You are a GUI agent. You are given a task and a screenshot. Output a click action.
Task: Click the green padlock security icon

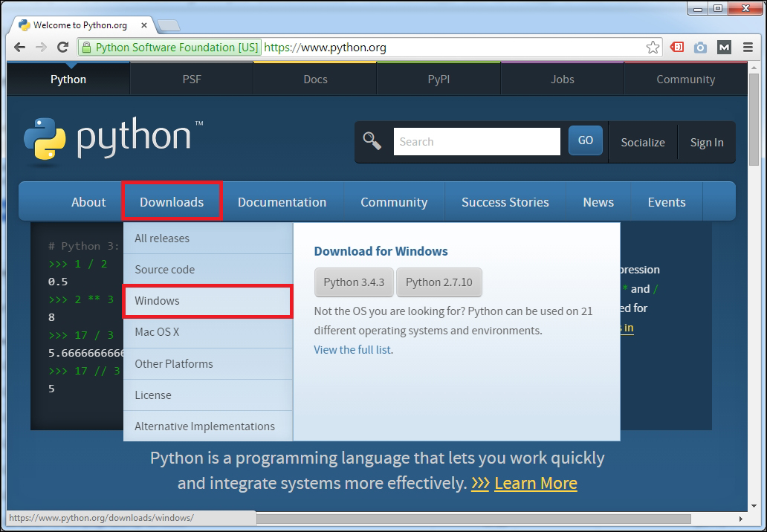pyautogui.click(x=86, y=48)
